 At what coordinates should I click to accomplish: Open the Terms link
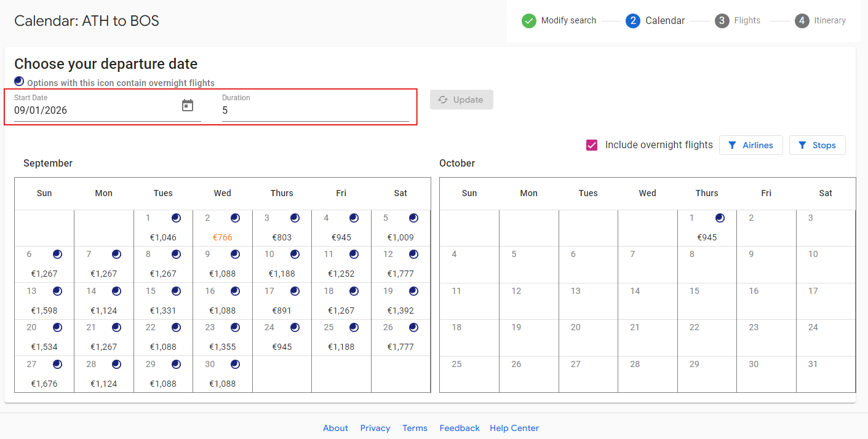[415, 428]
